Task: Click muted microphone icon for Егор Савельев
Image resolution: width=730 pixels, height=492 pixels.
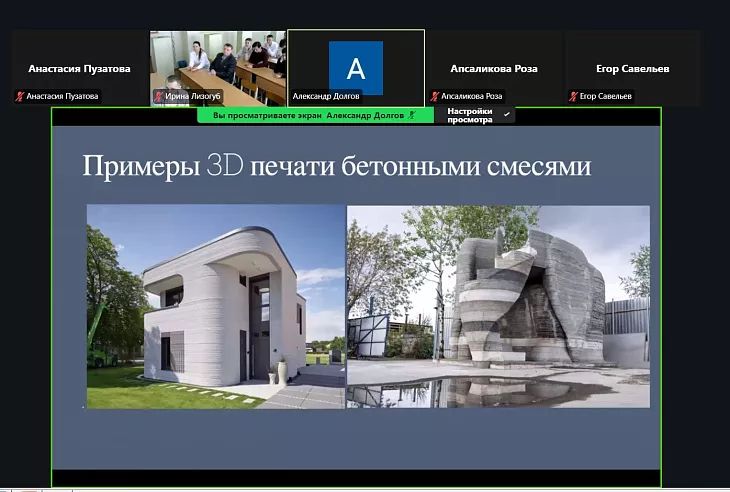Action: pyautogui.click(x=573, y=96)
